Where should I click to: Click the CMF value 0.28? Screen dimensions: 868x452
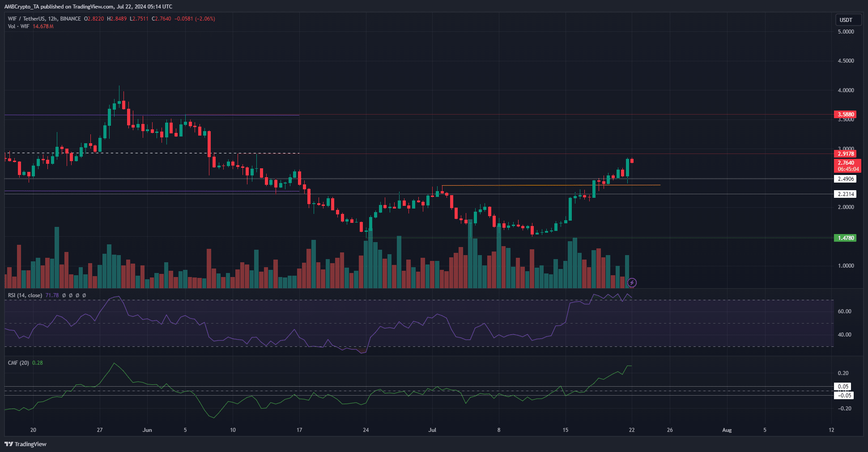[38, 363]
